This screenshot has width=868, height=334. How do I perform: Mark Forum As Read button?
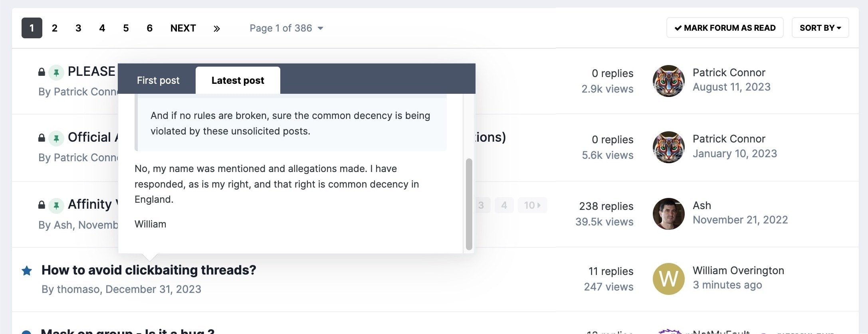[725, 28]
